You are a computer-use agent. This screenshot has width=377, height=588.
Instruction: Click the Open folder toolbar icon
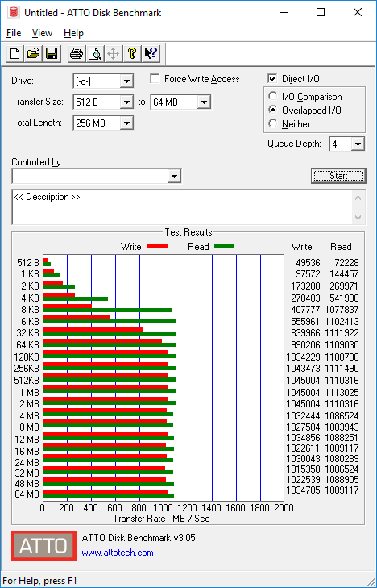coord(33,53)
